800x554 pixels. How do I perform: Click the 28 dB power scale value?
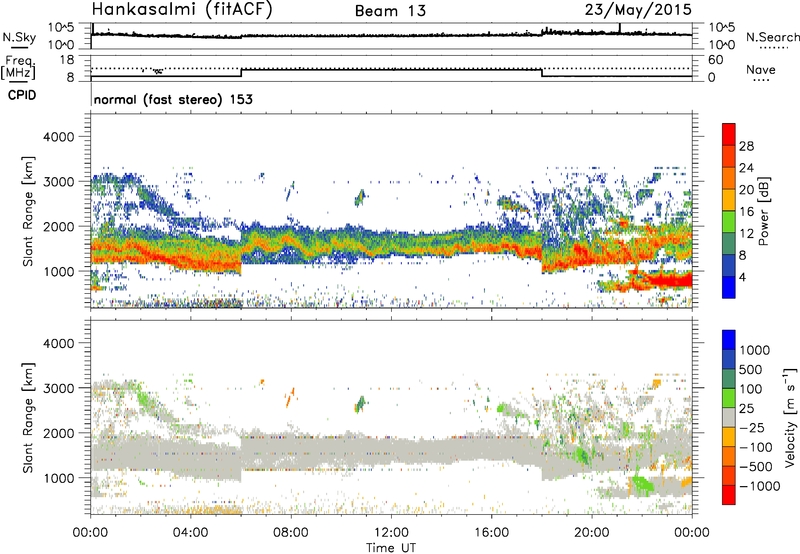pyautogui.click(x=746, y=146)
